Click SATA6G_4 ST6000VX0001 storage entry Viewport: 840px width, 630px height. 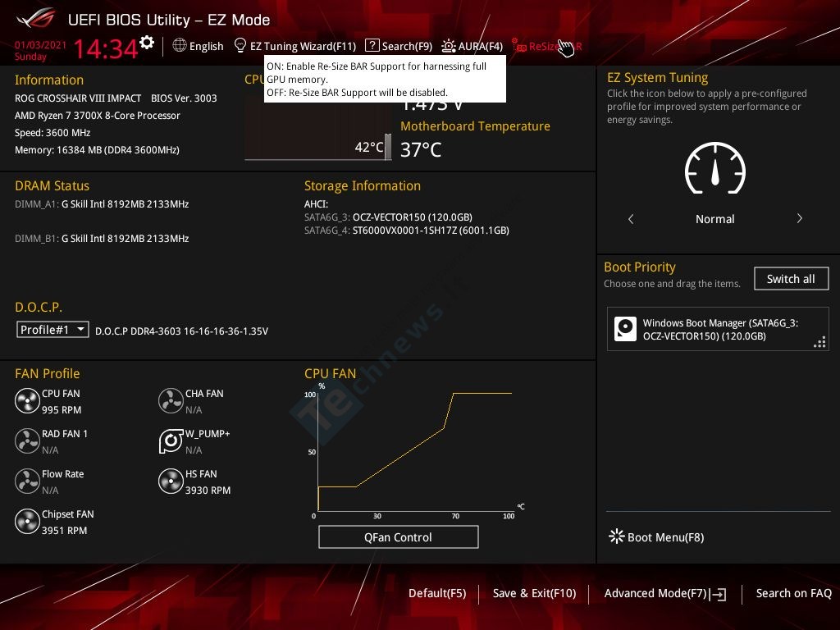[407, 231]
